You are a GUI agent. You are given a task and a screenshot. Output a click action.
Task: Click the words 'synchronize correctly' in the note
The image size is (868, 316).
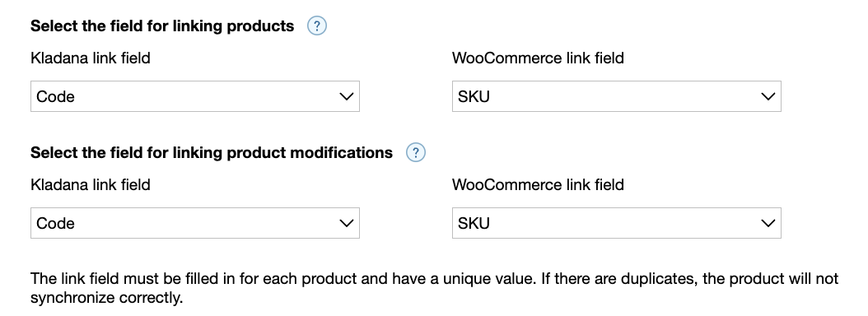tap(106, 298)
